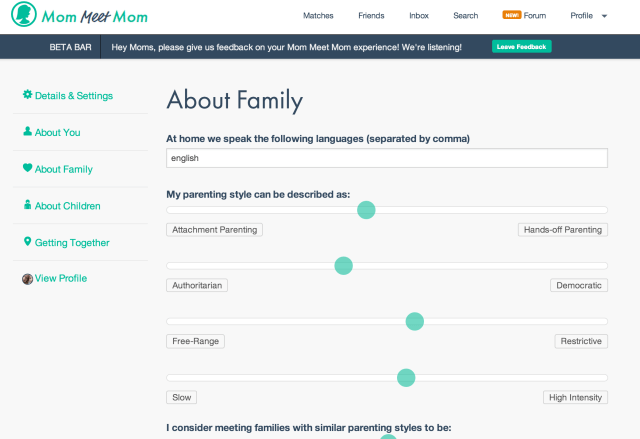Go to the Inbox page

click(419, 16)
